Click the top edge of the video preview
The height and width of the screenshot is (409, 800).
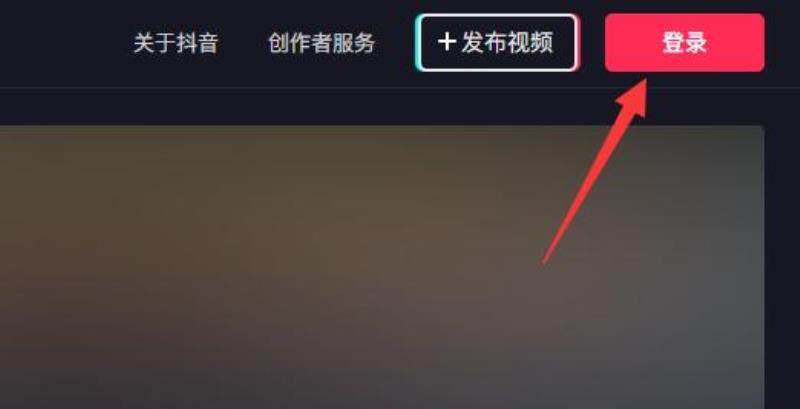pyautogui.click(x=382, y=127)
